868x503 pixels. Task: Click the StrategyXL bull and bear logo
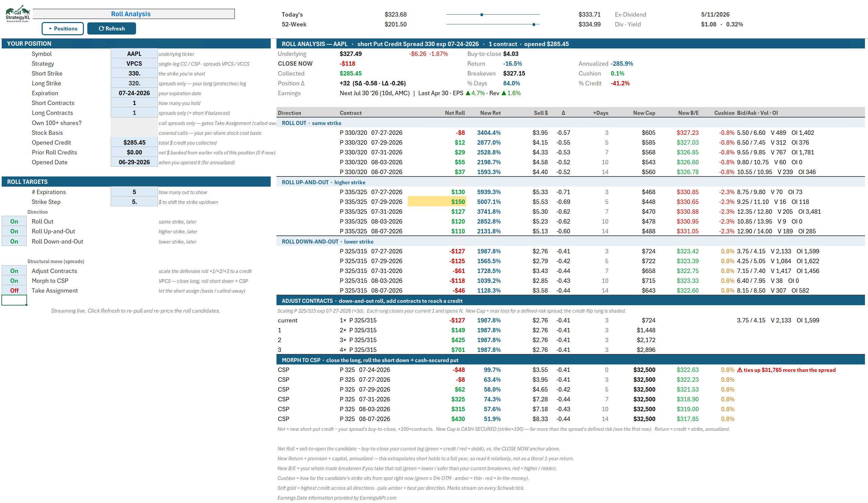(18, 13)
